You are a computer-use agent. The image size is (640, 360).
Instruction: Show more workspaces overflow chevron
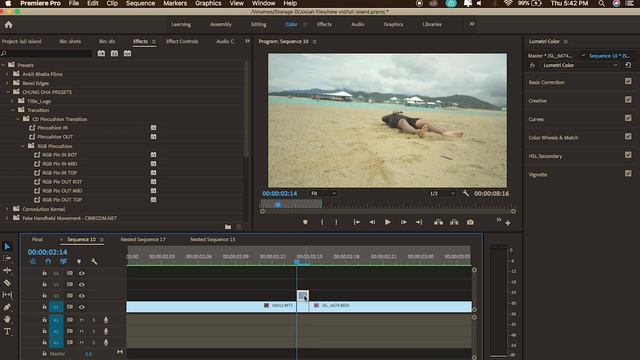tap(472, 24)
